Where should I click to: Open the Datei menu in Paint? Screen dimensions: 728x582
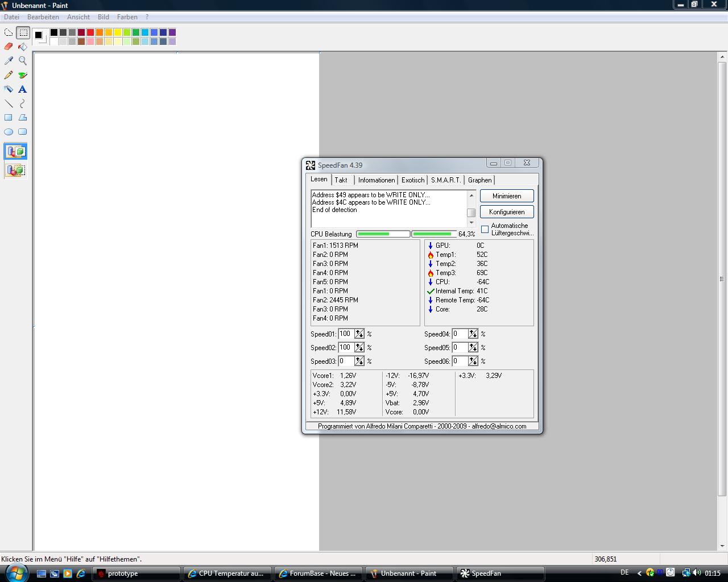click(x=11, y=17)
